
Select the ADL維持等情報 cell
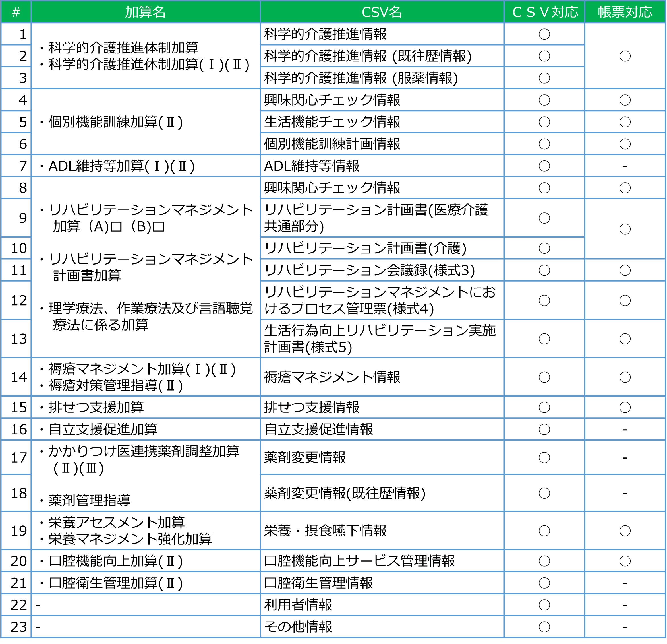(382, 166)
